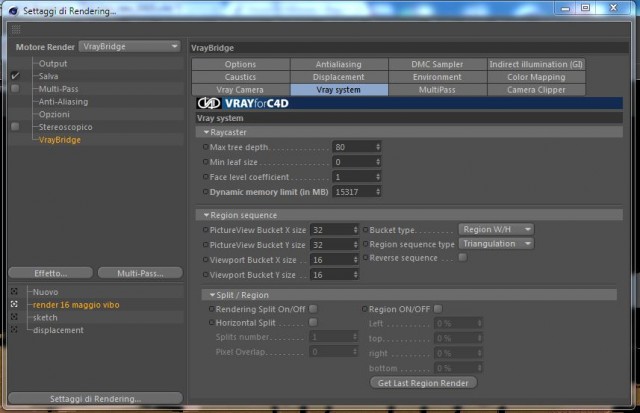Toggle the Reverse sequence checkbox
Viewport: 640px width, 413px height.
coord(462,257)
